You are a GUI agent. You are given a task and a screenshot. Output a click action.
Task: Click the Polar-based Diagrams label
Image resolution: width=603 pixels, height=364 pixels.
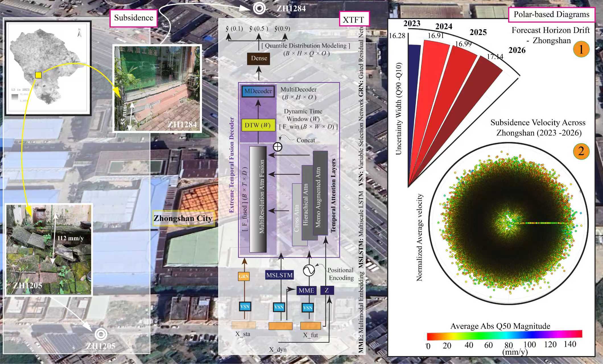551,15
